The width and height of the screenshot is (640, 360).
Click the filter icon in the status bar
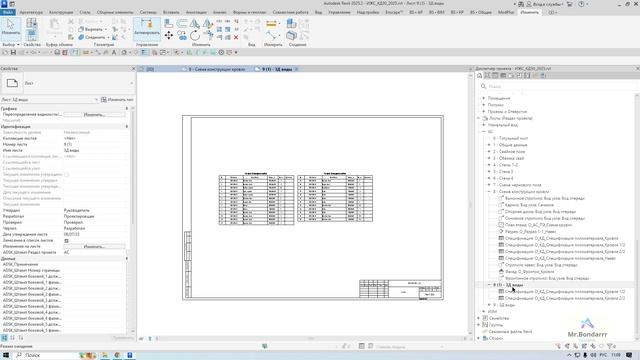point(610,346)
